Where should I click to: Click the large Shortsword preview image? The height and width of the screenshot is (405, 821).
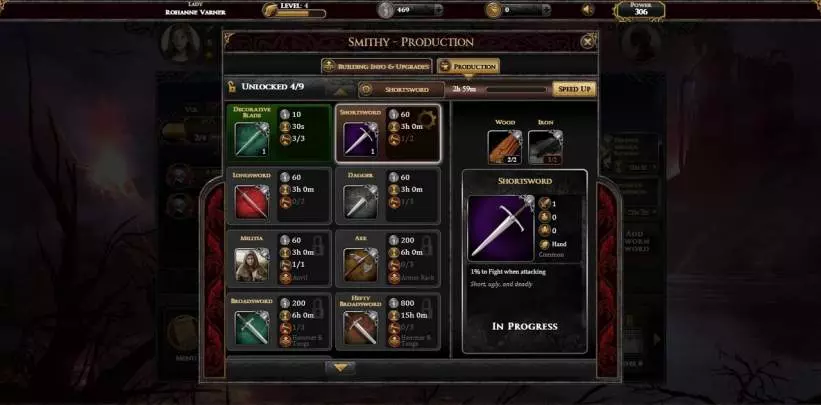tap(501, 228)
